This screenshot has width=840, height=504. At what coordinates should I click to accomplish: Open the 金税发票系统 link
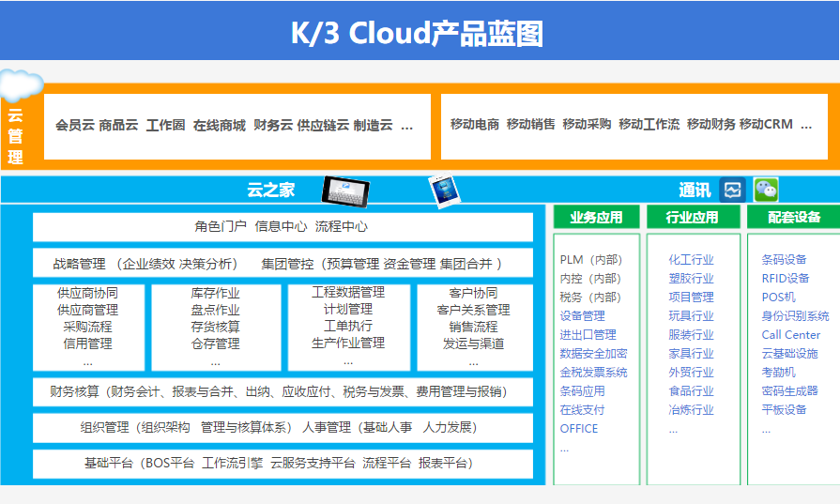(x=593, y=373)
